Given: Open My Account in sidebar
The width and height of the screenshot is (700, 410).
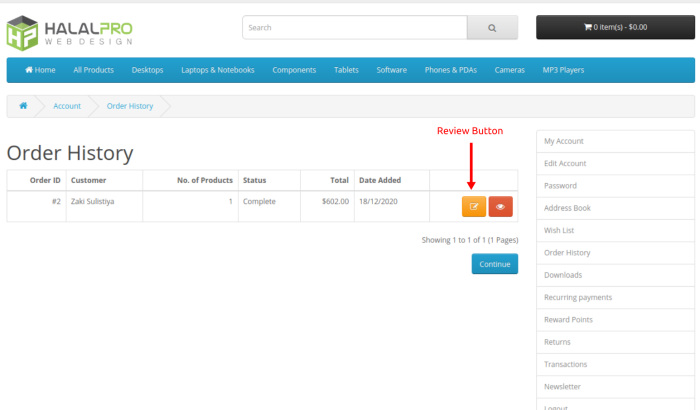Looking at the screenshot, I should [x=615, y=141].
